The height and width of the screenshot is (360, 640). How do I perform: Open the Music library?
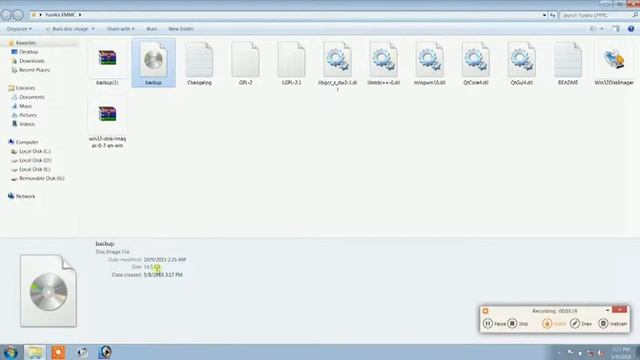25,106
